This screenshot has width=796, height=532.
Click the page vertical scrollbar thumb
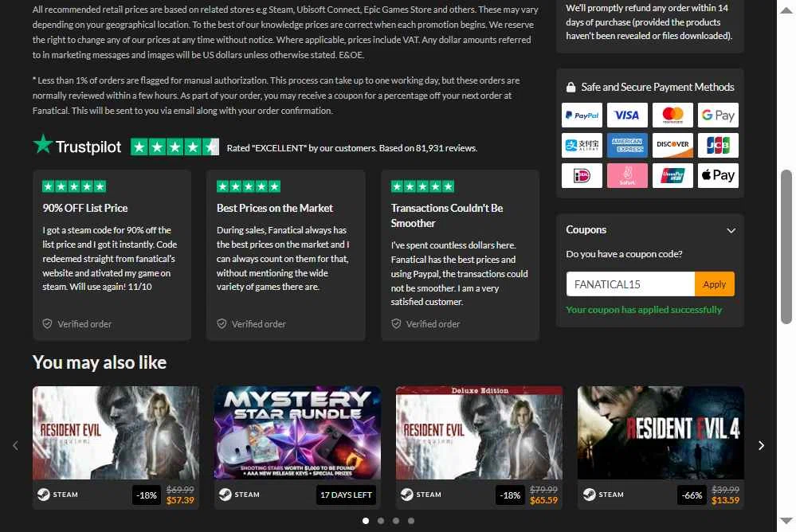786,247
